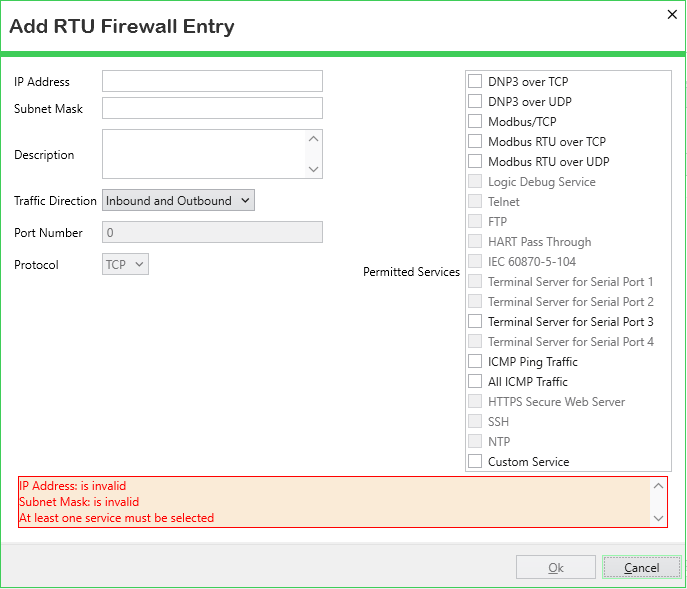
Task: Open the Protocol TCP dropdown
Action: click(x=125, y=265)
